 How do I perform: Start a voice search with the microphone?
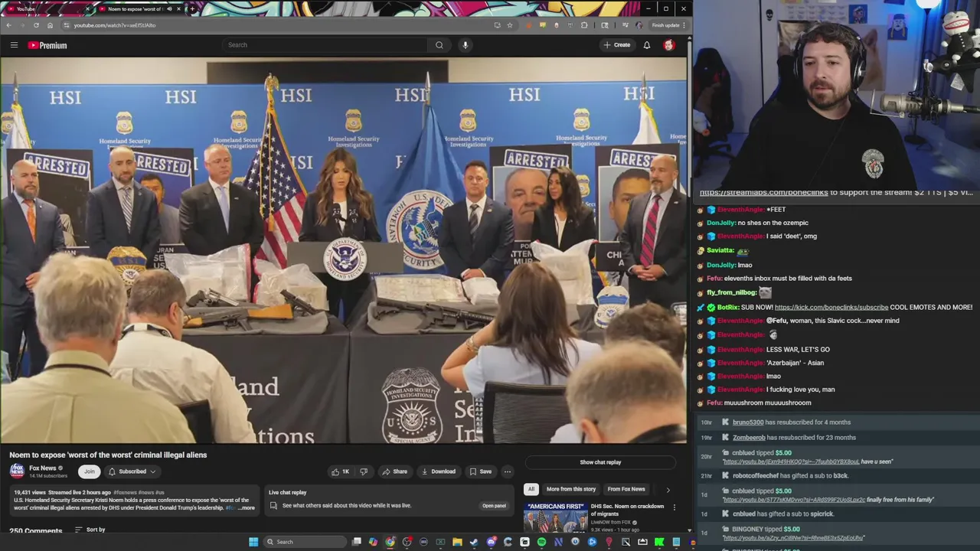[x=465, y=45]
